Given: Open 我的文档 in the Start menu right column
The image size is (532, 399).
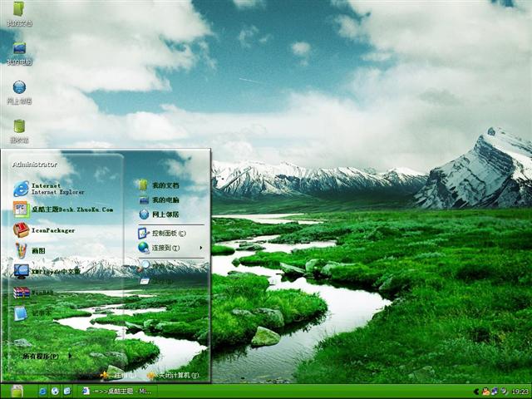Looking at the screenshot, I should tap(159, 185).
